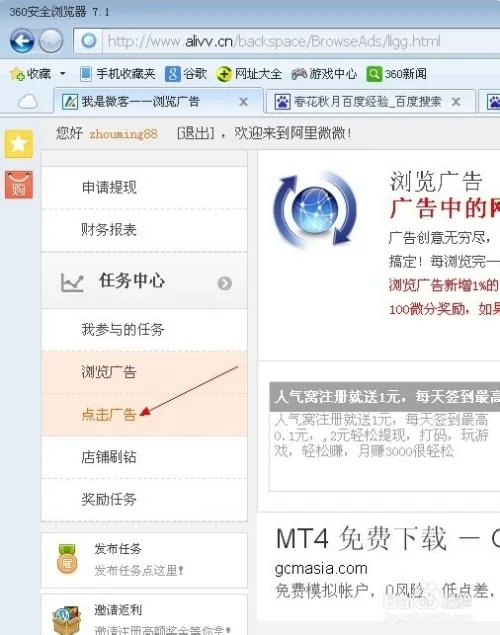Open 申请提现 in the side menu
500x635 pixels.
point(144,188)
